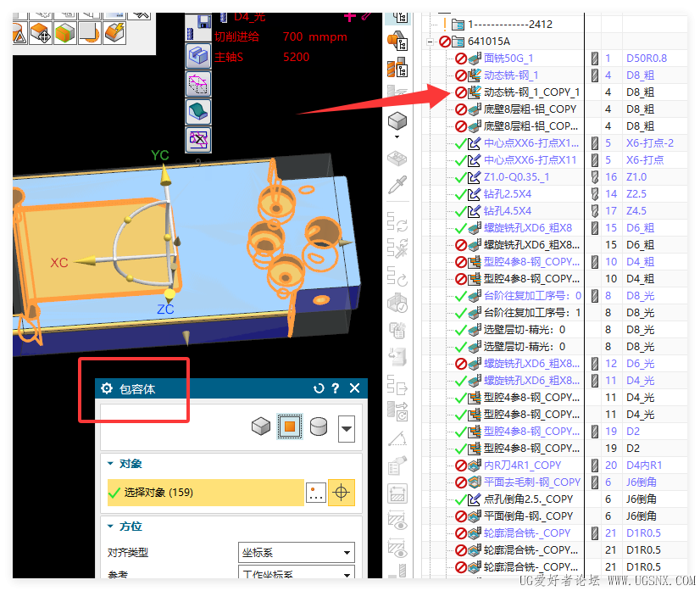Open the geometry view navigator icon

pos(397,42)
